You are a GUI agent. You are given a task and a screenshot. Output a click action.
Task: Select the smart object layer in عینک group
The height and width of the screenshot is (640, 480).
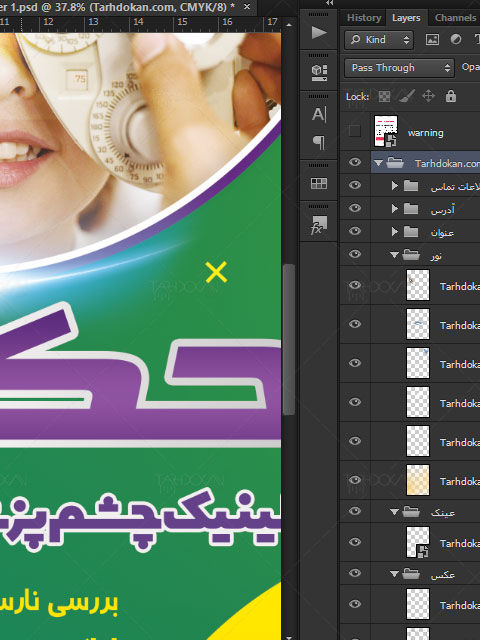(418, 542)
